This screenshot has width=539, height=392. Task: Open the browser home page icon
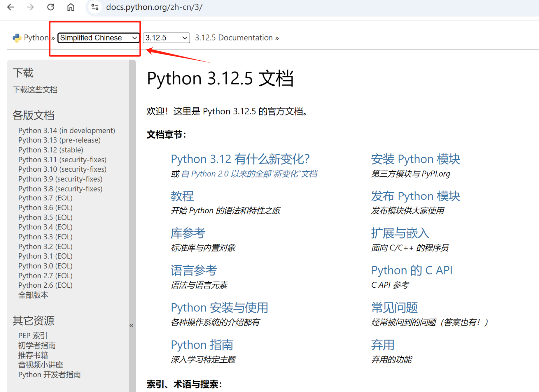[x=71, y=7]
